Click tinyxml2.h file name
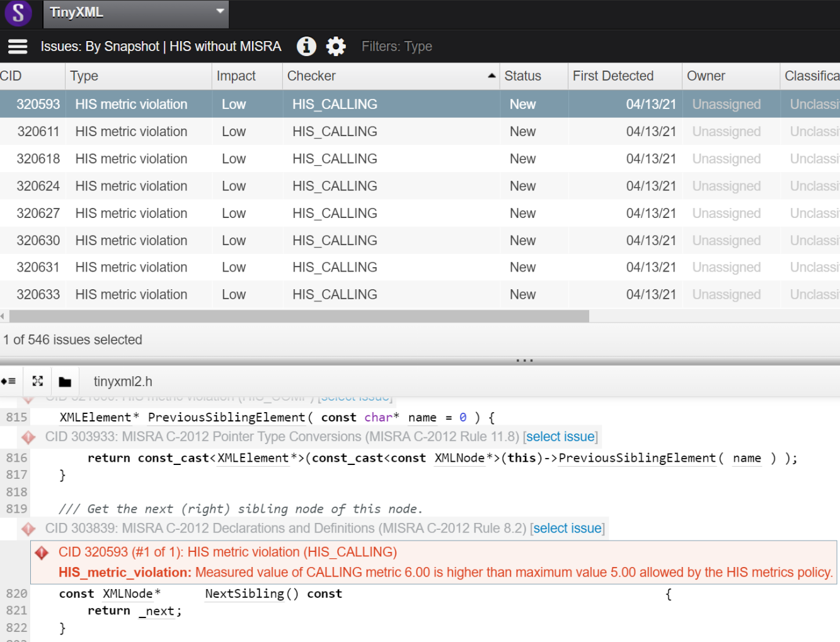Image resolution: width=840 pixels, height=642 pixels. (123, 382)
